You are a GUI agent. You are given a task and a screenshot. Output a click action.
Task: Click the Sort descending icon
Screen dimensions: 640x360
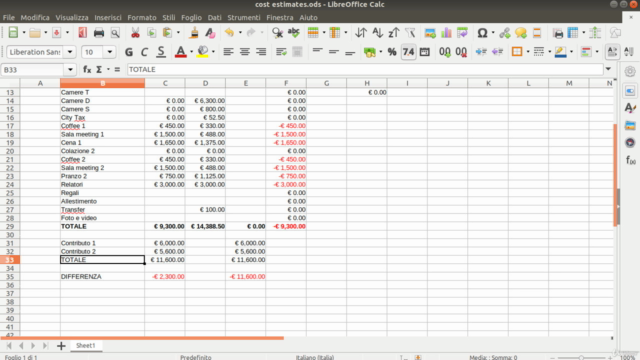[x=394, y=33]
